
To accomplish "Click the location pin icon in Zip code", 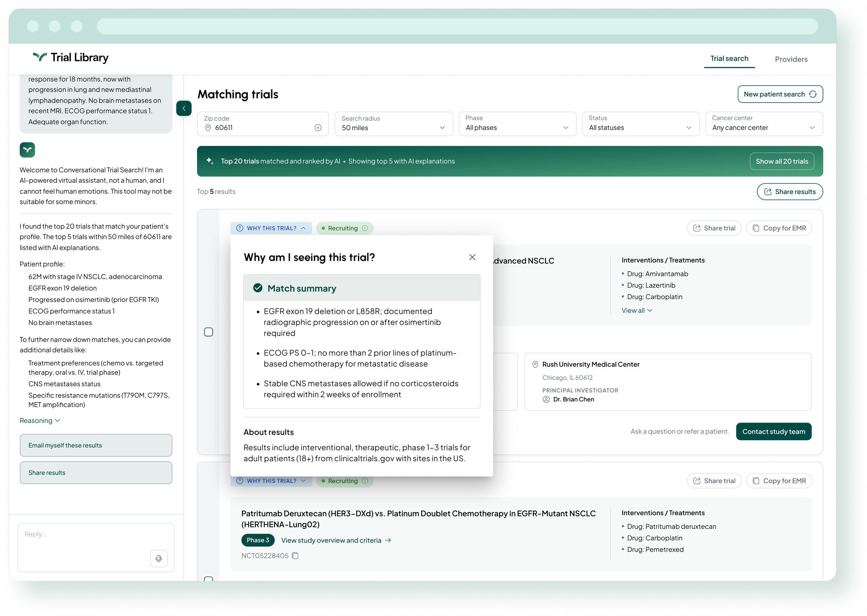I will tap(208, 128).
